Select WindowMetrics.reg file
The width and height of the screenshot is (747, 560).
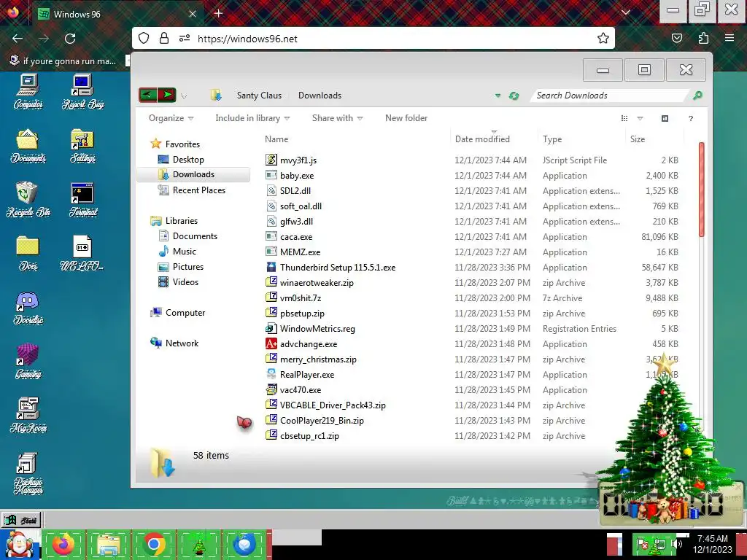(317, 329)
